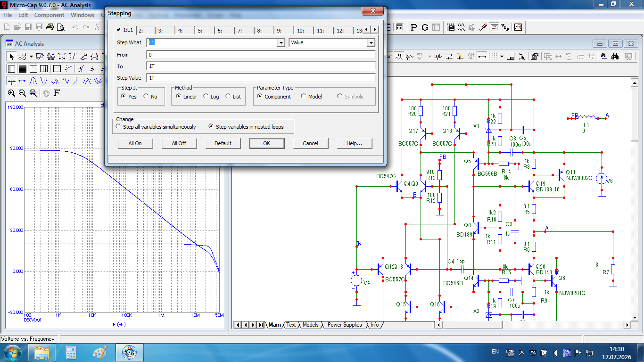Screen dimensions: 644x362
Task: Select the No radio under Step It
Action: coord(146,97)
